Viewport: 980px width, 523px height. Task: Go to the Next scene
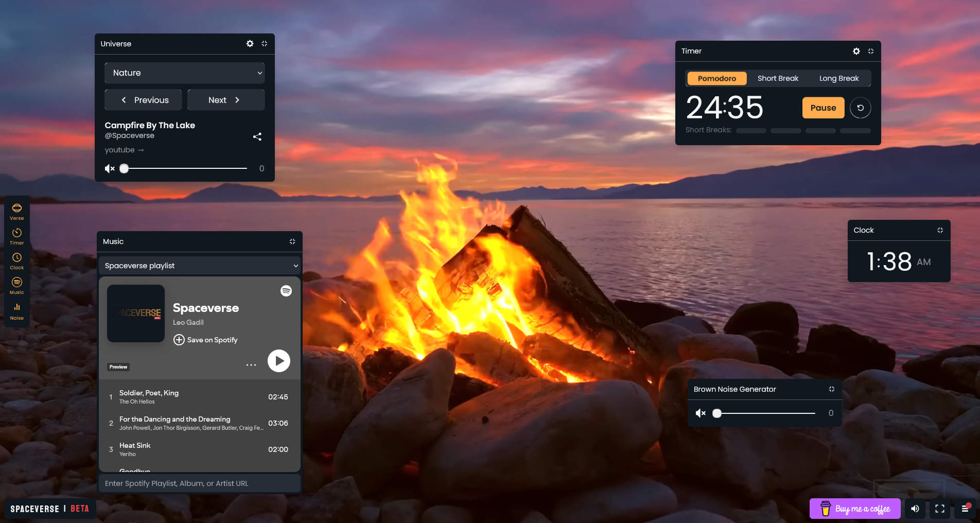click(226, 100)
